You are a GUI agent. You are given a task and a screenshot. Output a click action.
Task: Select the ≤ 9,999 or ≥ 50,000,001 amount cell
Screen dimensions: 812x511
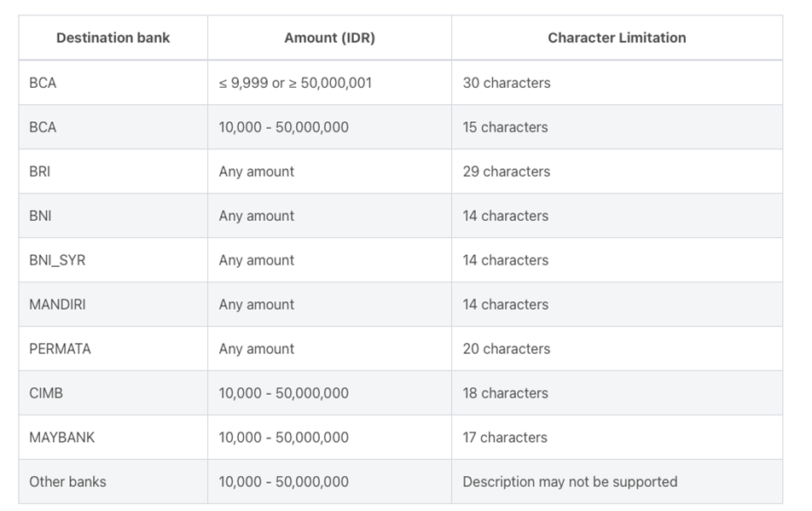pos(329,83)
